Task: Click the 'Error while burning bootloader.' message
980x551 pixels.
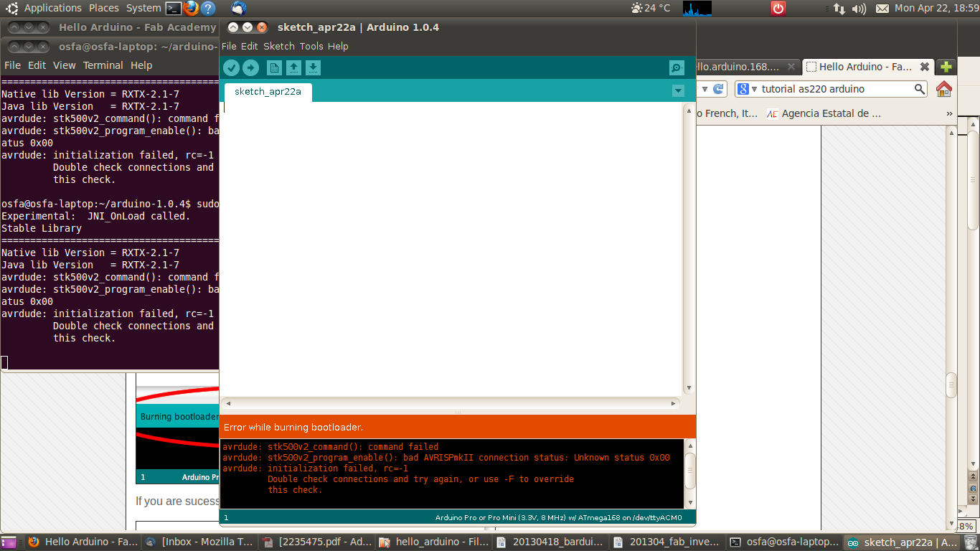Action: [293, 427]
